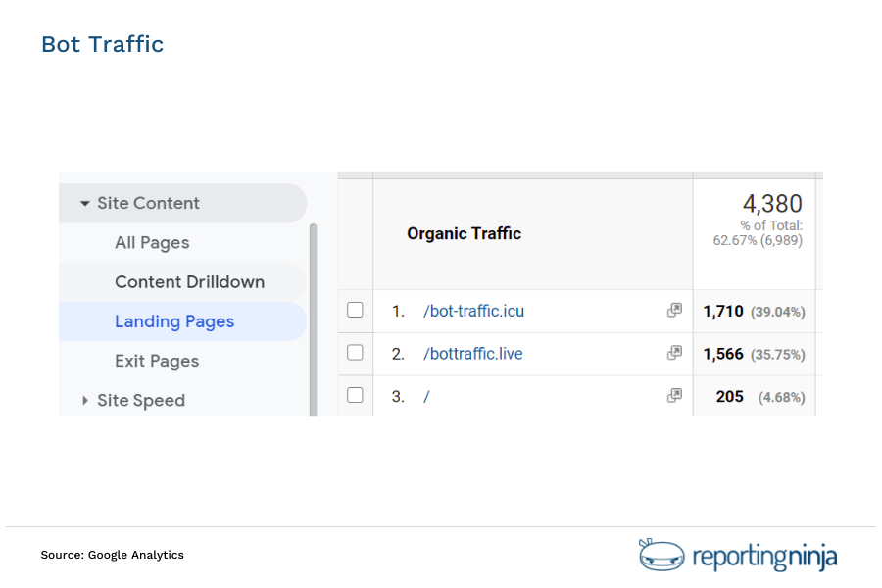Click the Bot Traffic title
882x588 pixels.
pyautogui.click(x=102, y=44)
